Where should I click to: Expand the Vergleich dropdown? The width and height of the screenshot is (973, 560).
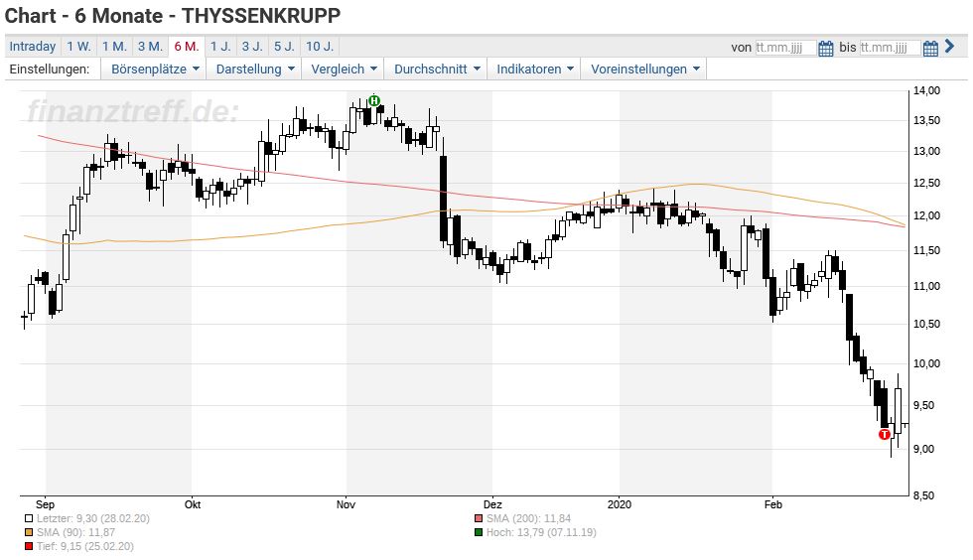pos(344,69)
